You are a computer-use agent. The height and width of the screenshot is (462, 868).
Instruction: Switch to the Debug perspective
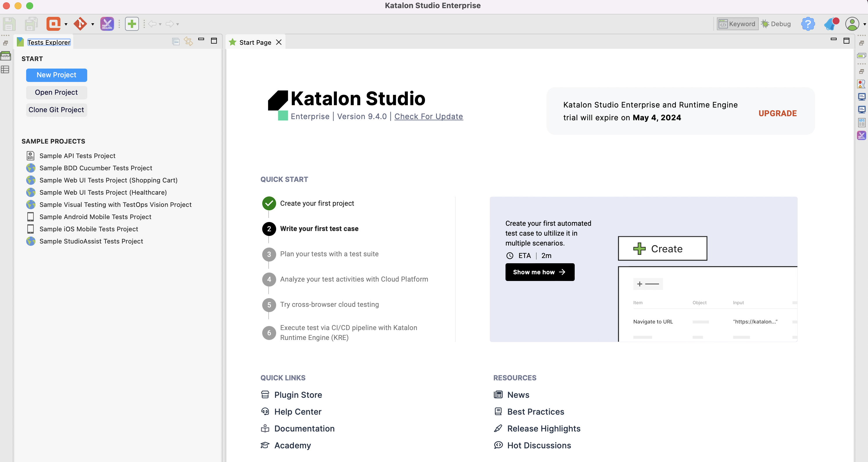click(x=776, y=24)
